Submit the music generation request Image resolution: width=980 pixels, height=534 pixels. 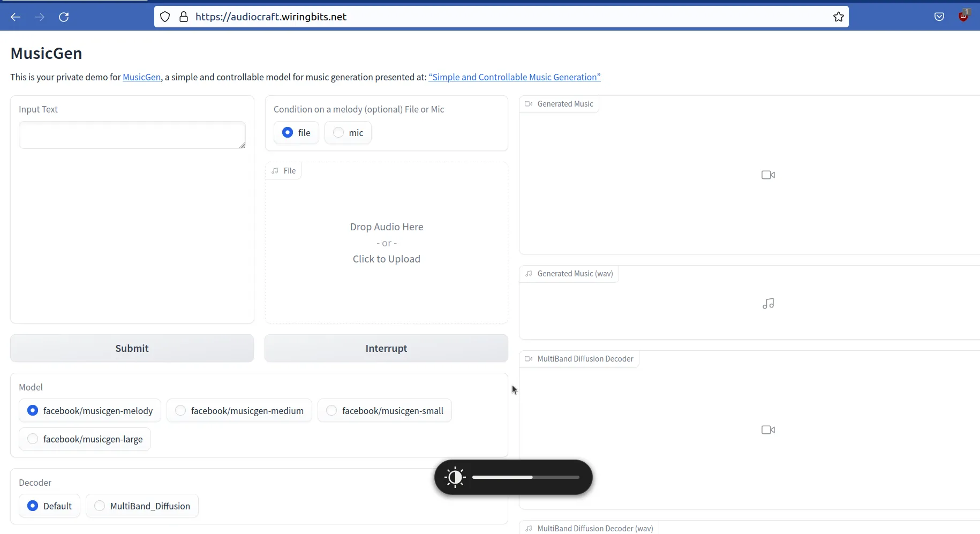(x=132, y=349)
